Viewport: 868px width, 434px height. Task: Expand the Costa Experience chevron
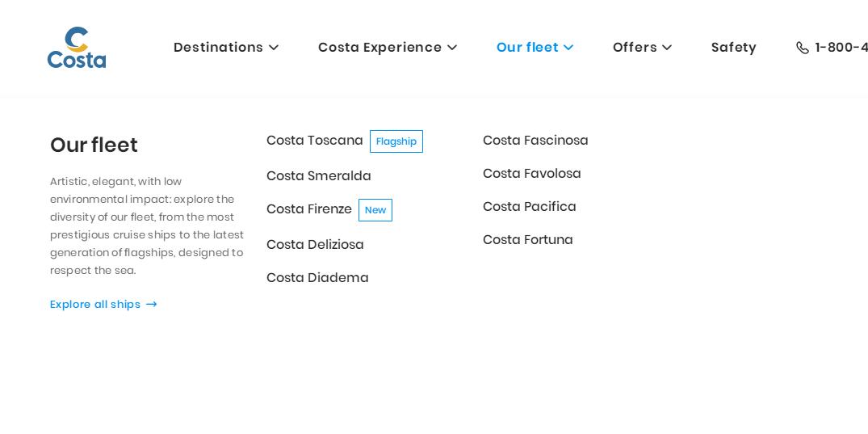coord(452,48)
